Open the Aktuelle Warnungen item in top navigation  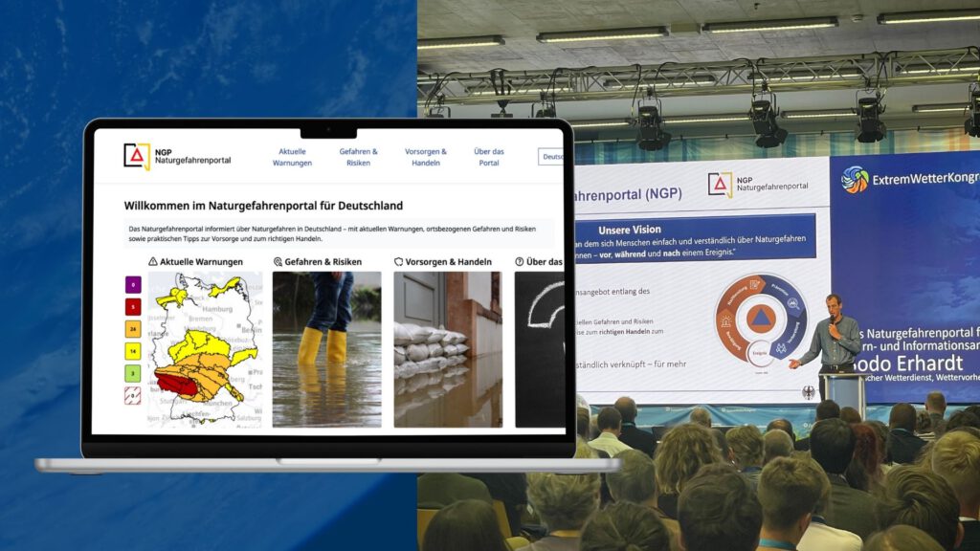[x=292, y=157]
